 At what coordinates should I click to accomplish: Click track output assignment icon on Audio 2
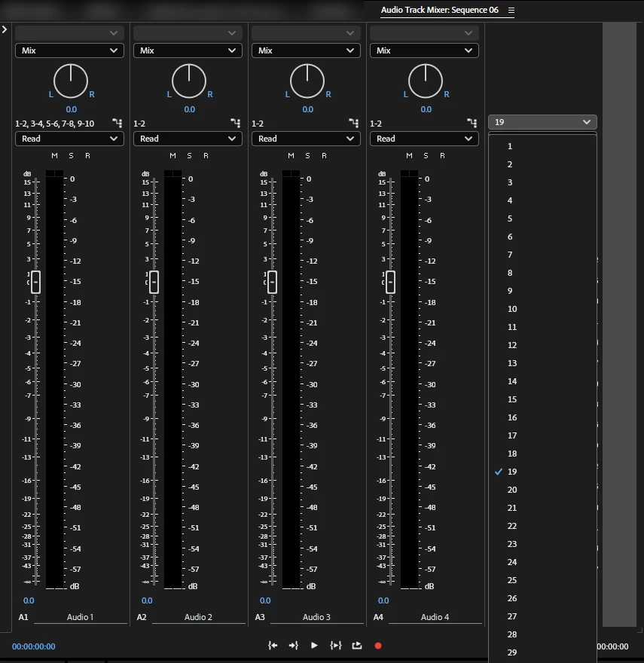coord(236,123)
